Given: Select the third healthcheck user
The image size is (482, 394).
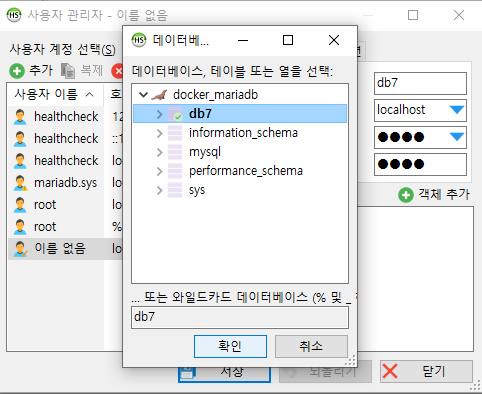Looking at the screenshot, I should [x=66, y=161].
